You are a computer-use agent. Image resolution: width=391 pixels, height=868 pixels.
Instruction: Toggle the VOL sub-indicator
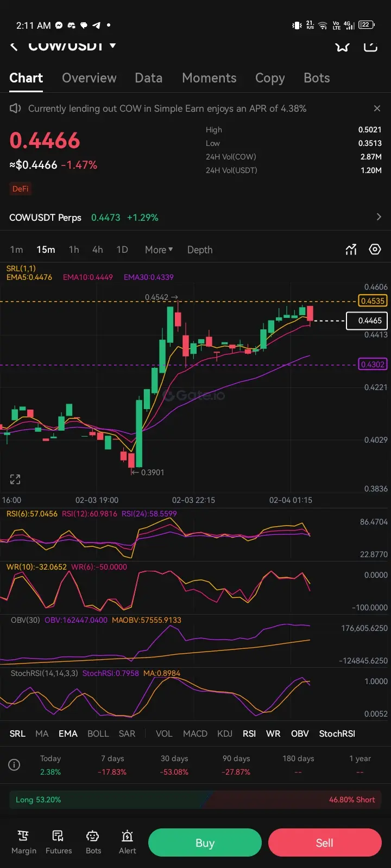tap(164, 733)
